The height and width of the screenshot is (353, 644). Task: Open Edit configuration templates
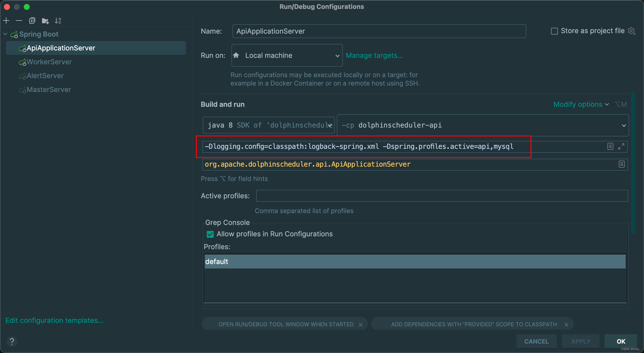54,320
